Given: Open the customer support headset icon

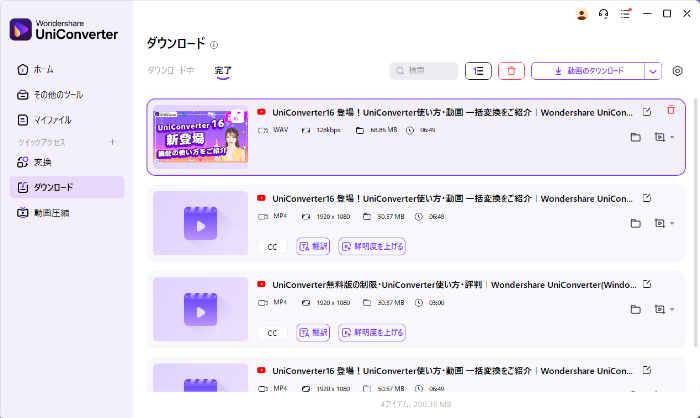Looking at the screenshot, I should (x=603, y=14).
